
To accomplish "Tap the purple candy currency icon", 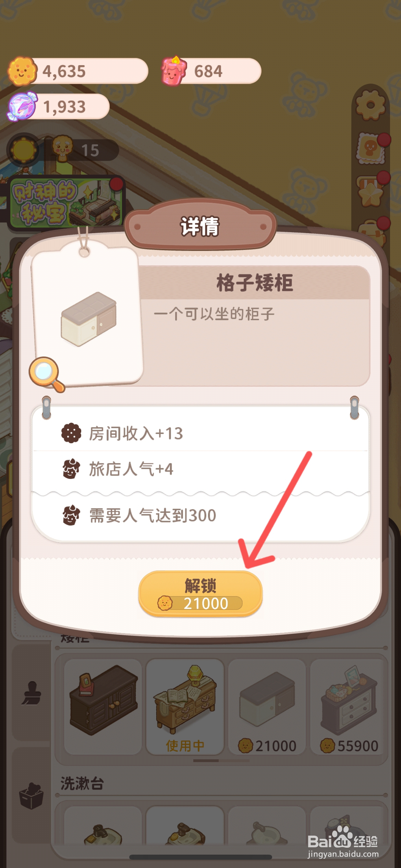I will pos(22,106).
